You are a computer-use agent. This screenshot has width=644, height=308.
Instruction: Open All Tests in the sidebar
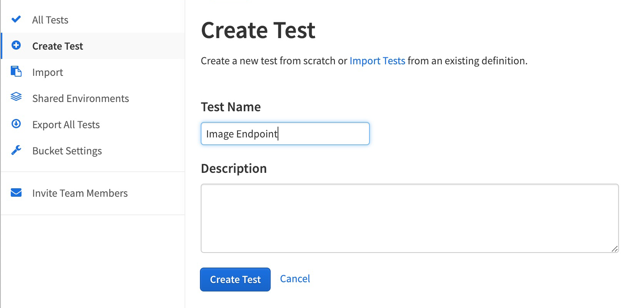click(93, 20)
